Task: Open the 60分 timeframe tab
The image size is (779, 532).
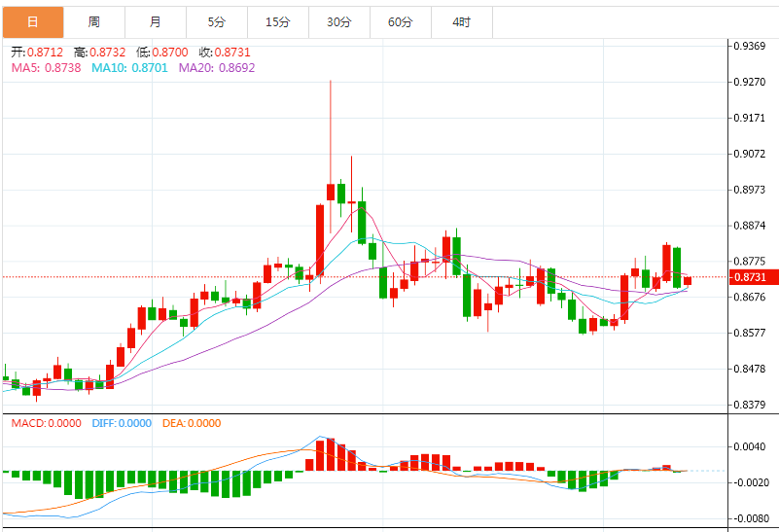Action: click(x=401, y=22)
